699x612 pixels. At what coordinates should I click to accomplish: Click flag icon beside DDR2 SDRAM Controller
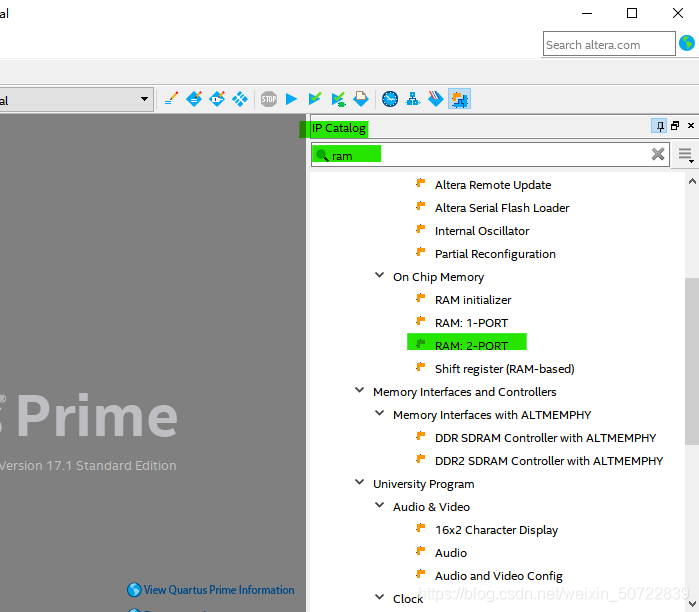pyautogui.click(x=420, y=459)
